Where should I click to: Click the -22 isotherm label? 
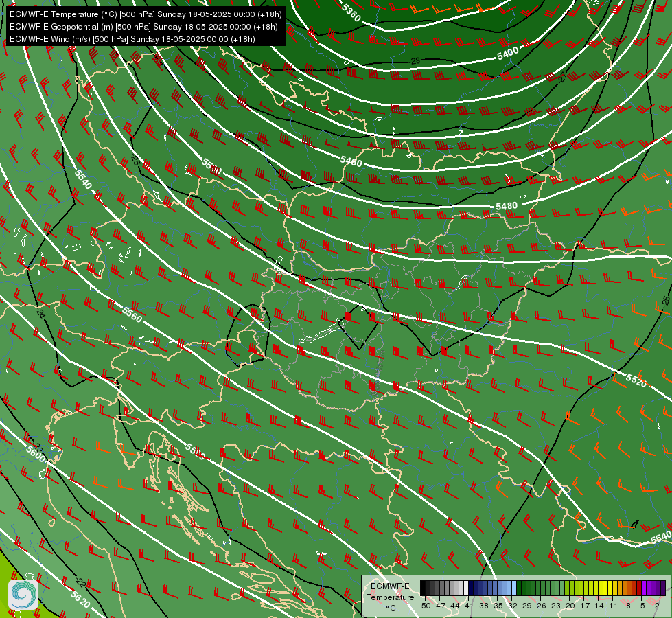(80, 582)
